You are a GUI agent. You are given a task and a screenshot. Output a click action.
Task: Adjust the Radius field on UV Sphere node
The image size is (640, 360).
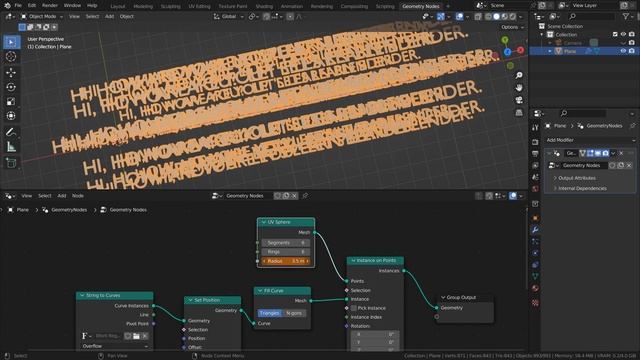[x=285, y=261]
